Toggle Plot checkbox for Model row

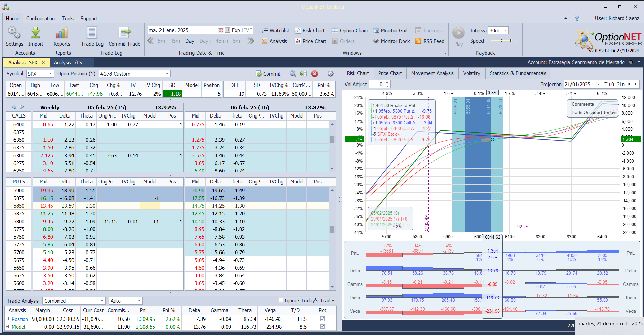[322, 327]
